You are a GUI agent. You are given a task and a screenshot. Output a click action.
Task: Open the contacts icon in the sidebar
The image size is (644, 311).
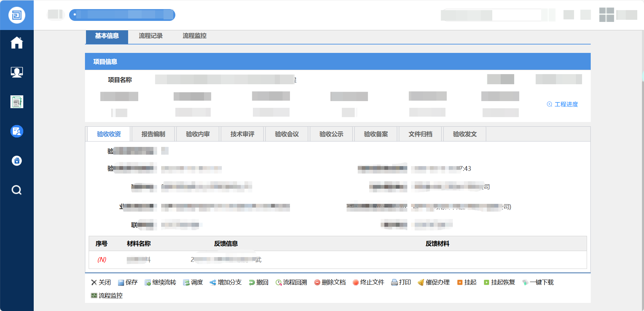tap(17, 72)
